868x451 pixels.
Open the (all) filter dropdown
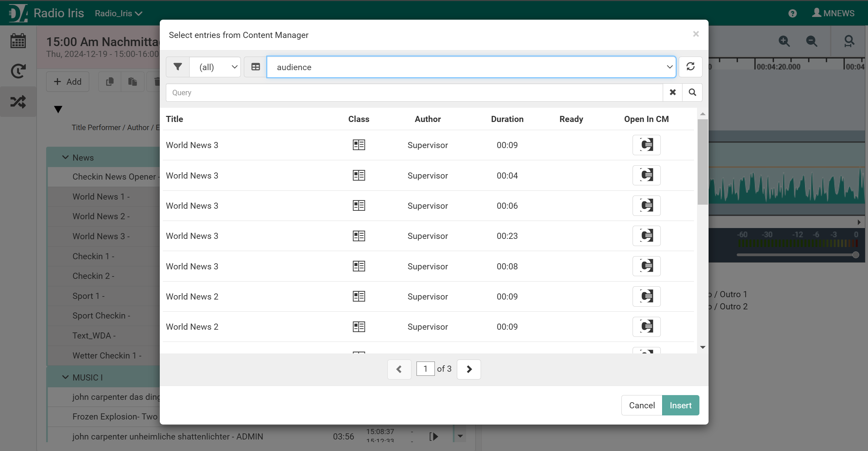coord(215,67)
